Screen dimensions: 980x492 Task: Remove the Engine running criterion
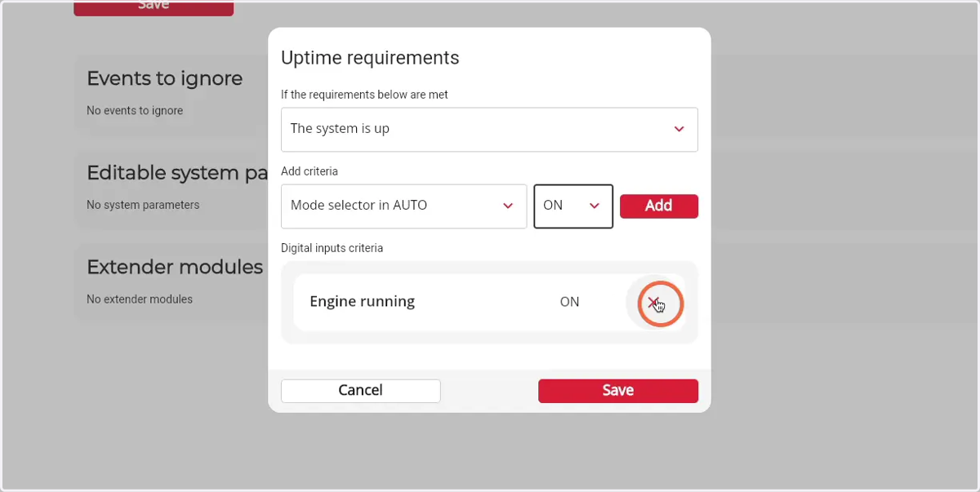[653, 303]
